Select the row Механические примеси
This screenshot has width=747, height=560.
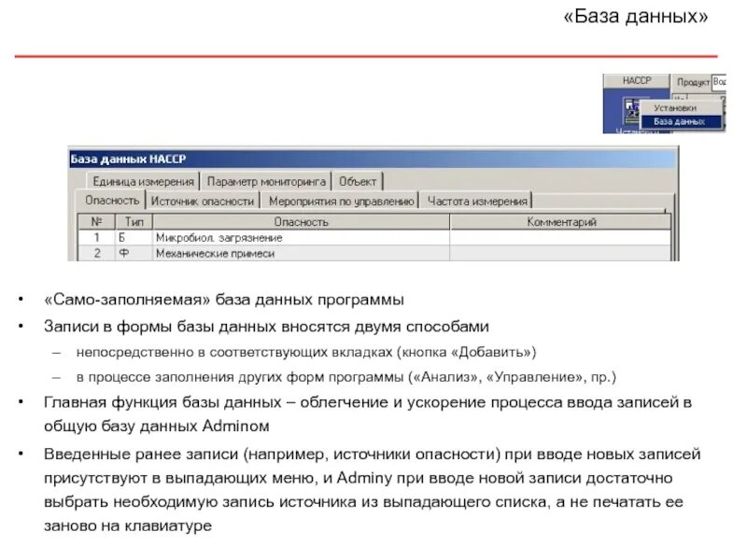pos(374,253)
